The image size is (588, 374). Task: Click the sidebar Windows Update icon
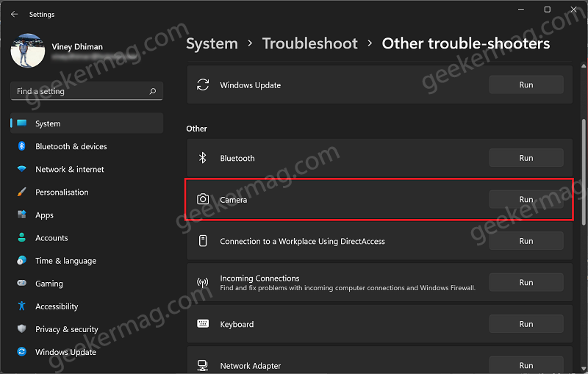[x=22, y=351]
